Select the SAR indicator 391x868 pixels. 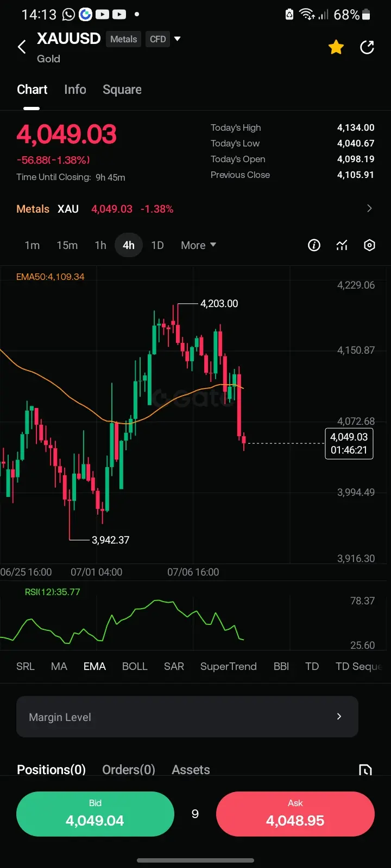point(174,666)
